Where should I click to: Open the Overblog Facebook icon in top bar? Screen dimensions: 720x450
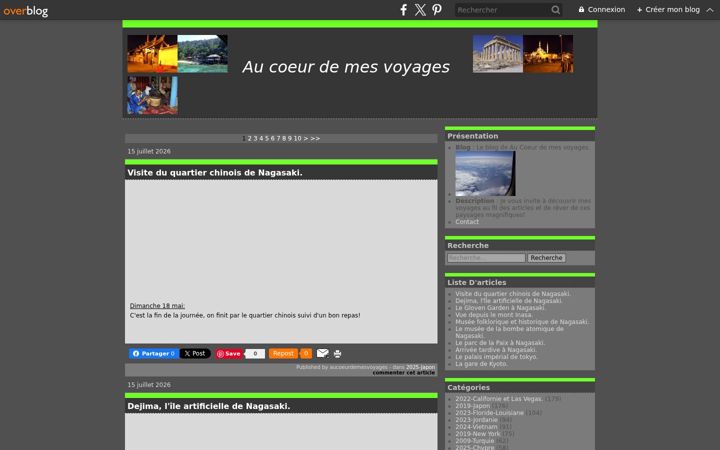[403, 10]
